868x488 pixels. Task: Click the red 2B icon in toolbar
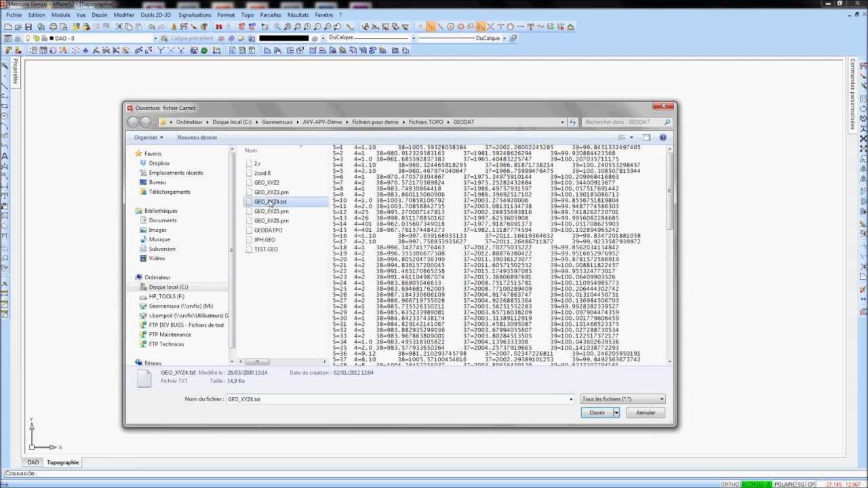[x=219, y=26]
